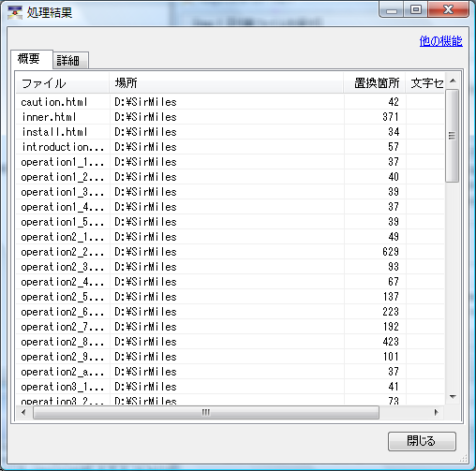Screen dimensions: 476x471
Task: Click the horizontal scrollbar right arrow
Action: [437, 412]
